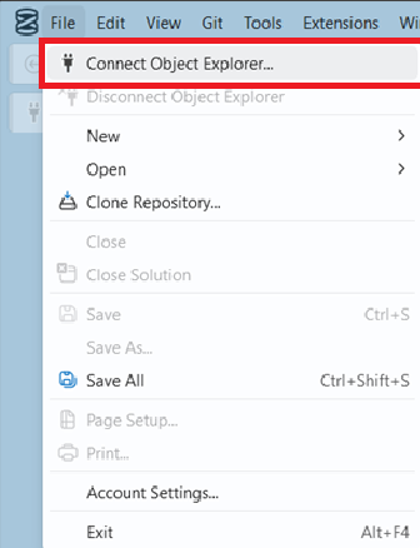Expand the Open submenu arrow
420x548 pixels.
pyautogui.click(x=401, y=169)
